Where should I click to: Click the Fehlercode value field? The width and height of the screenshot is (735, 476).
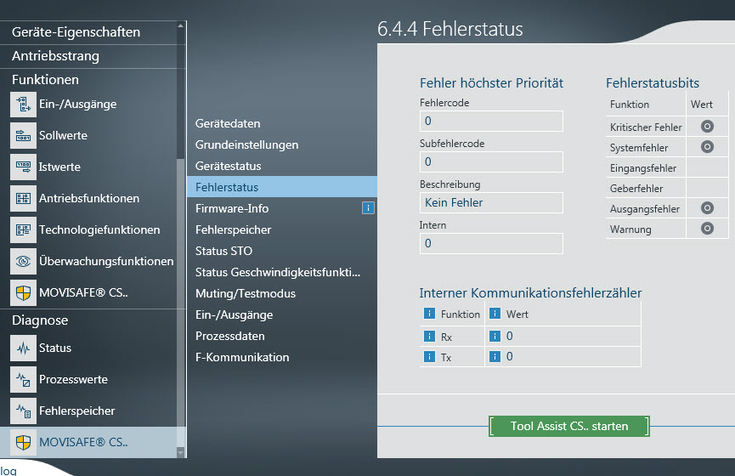coord(491,121)
